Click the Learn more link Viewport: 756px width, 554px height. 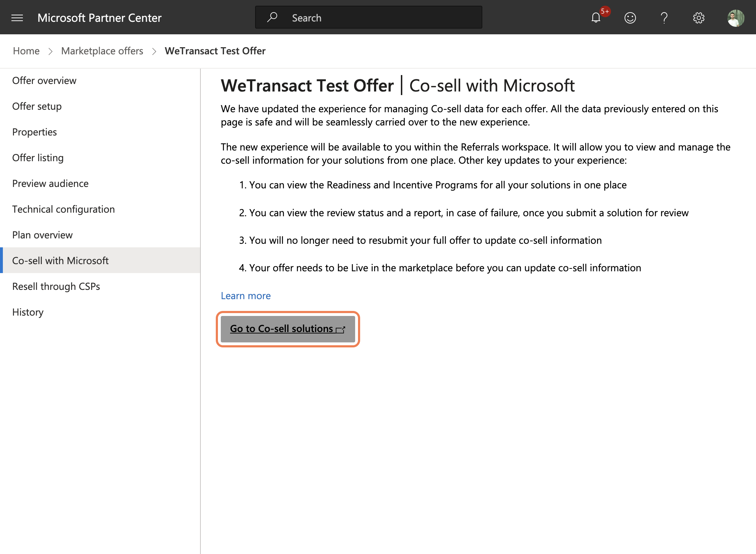tap(246, 296)
